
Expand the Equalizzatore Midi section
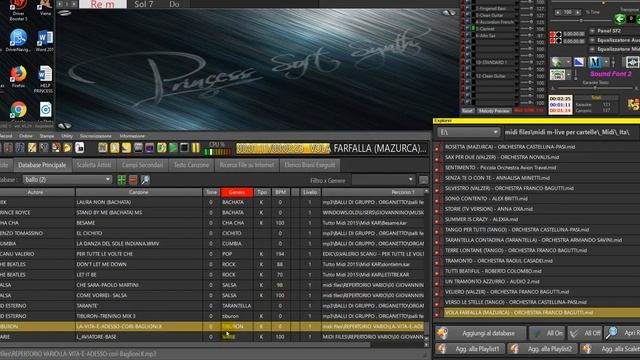pos(592,49)
